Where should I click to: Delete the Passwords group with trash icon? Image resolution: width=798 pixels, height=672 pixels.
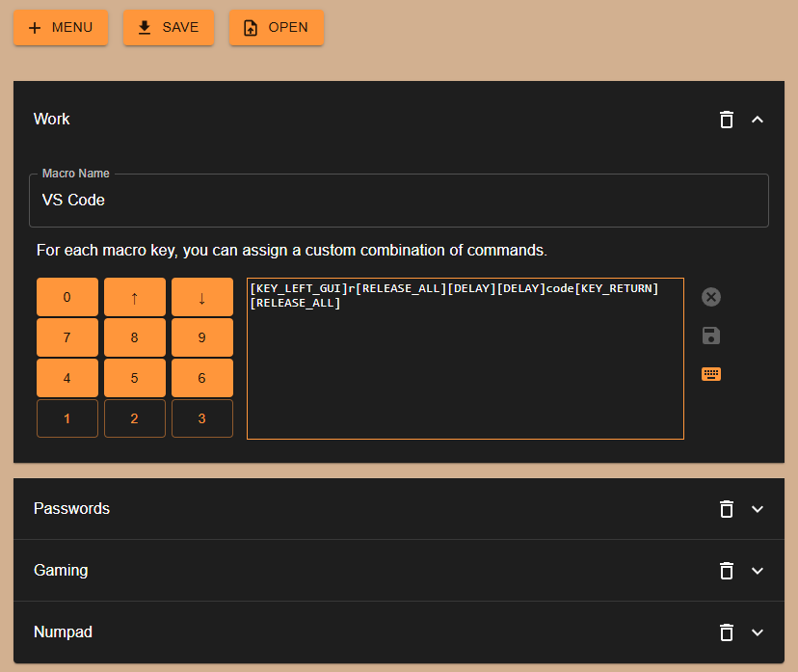pos(727,509)
